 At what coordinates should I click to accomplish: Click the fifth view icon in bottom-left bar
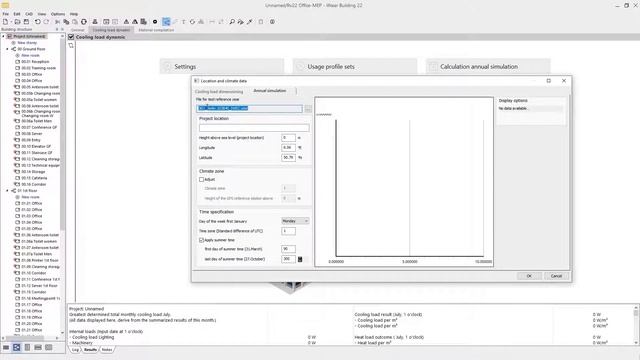pyautogui.click(x=49, y=347)
